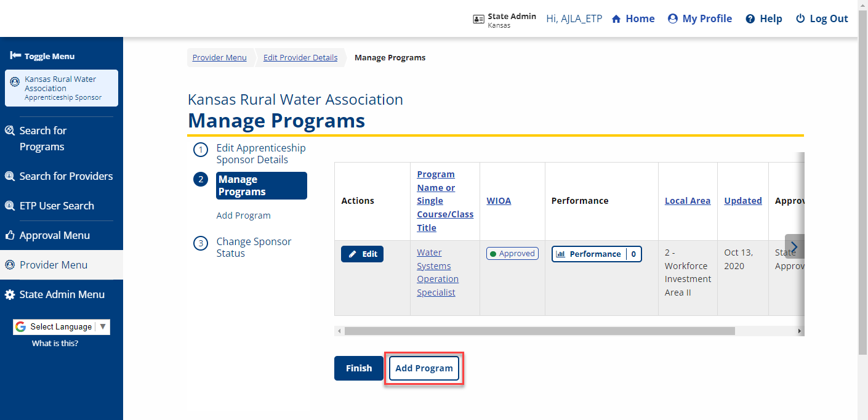Open My Profile via the user icon
This screenshot has height=420, width=868.
(x=673, y=19)
